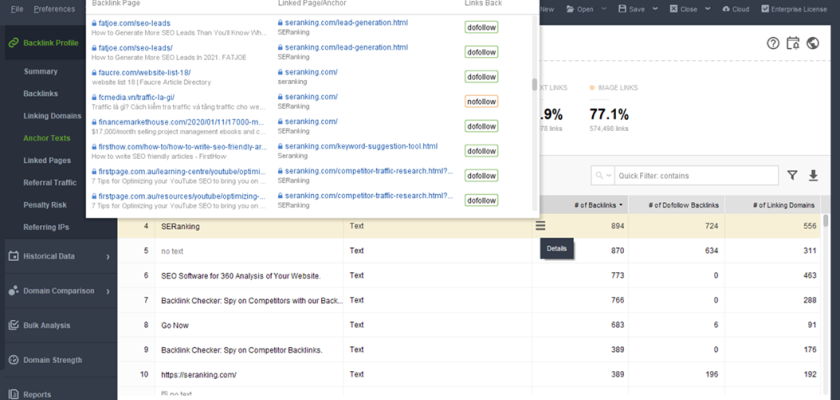Open the Backlinks sidebar item
This screenshot has width=840, height=400.
click(40, 94)
